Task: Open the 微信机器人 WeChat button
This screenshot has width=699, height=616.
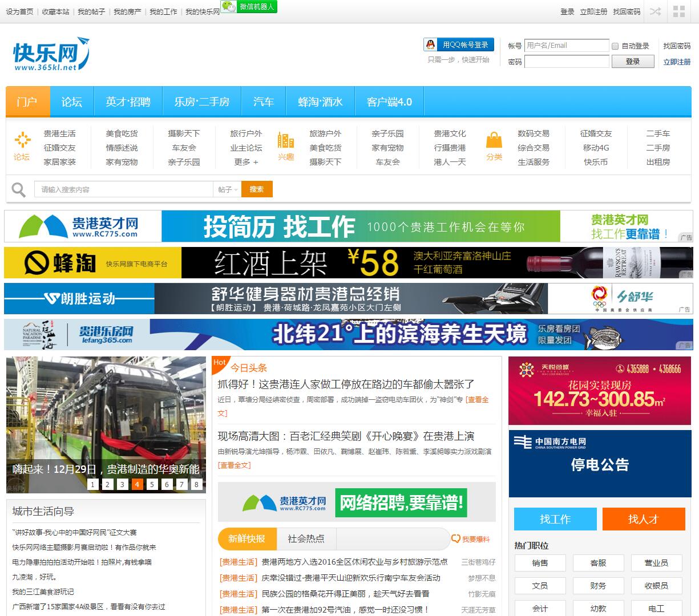Action: [x=249, y=7]
